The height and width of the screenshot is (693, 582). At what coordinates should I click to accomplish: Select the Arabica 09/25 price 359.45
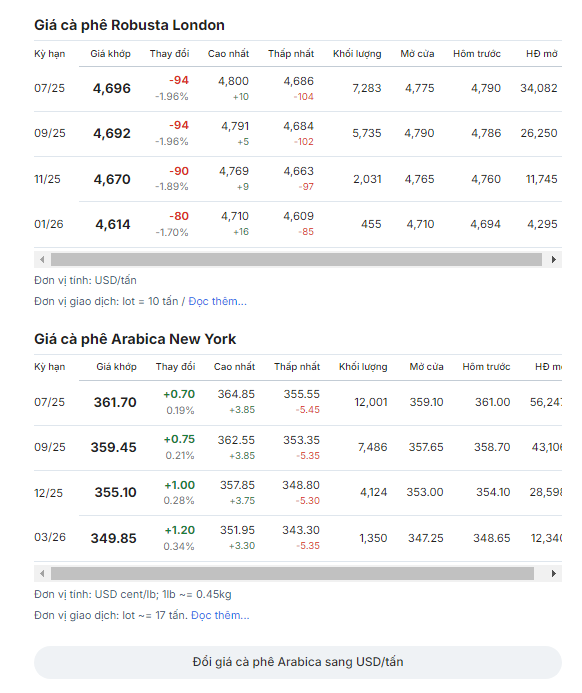(114, 448)
